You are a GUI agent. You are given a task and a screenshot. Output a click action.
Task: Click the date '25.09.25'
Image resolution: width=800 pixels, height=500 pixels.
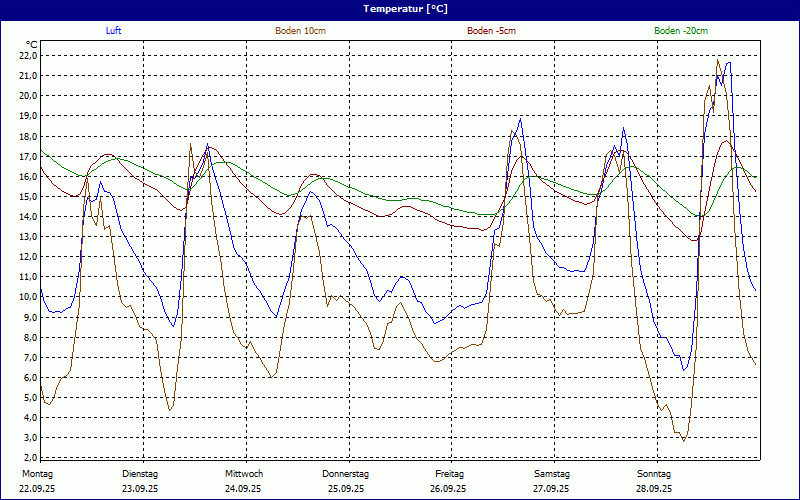tap(346, 489)
